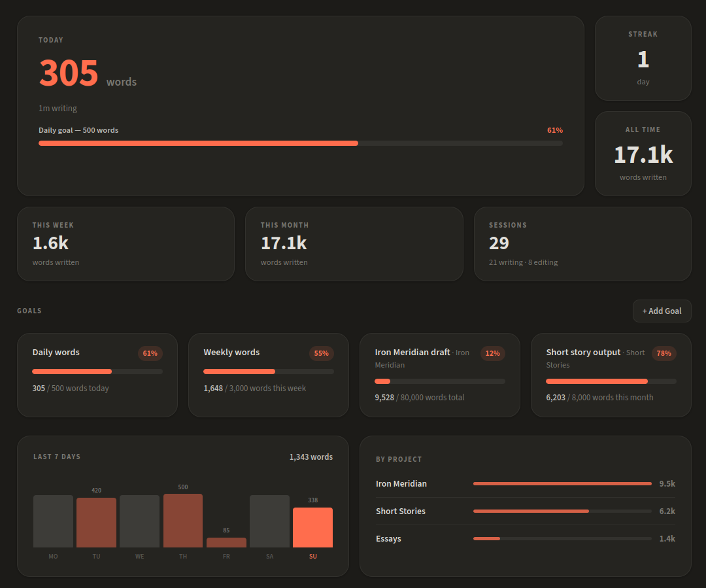Click the Weekly words progress bar
This screenshot has height=588, width=706.
[269, 372]
